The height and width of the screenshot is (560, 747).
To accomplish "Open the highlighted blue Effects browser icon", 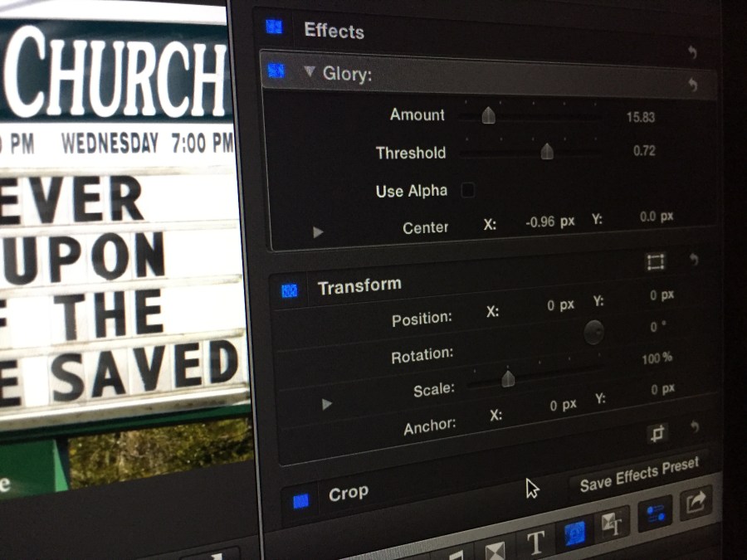I will (x=574, y=533).
